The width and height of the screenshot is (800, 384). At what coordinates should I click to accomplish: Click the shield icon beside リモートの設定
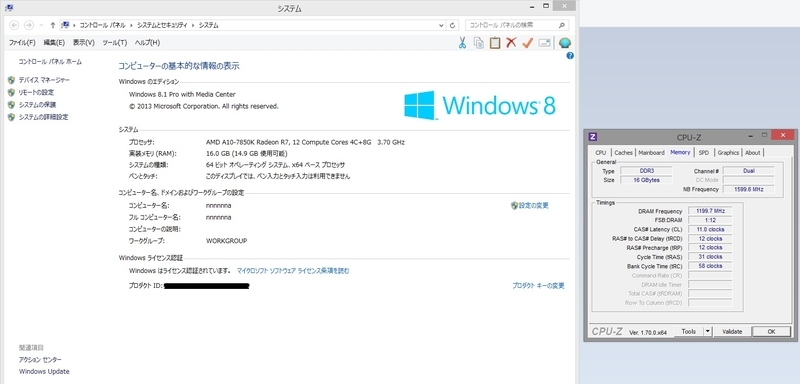(x=11, y=92)
